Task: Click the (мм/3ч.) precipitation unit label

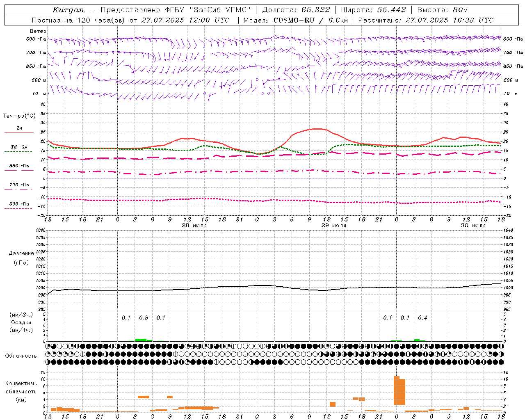Action: (x=21, y=315)
